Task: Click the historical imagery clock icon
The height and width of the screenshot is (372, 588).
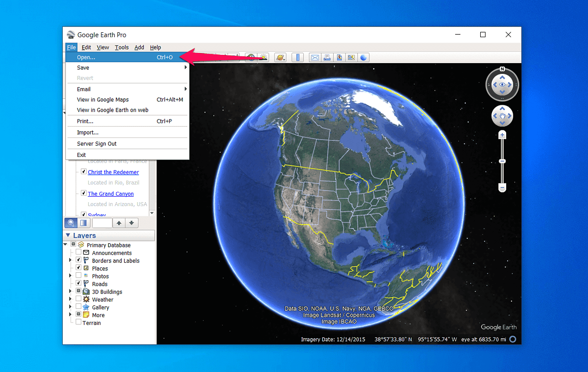Action: point(251,58)
